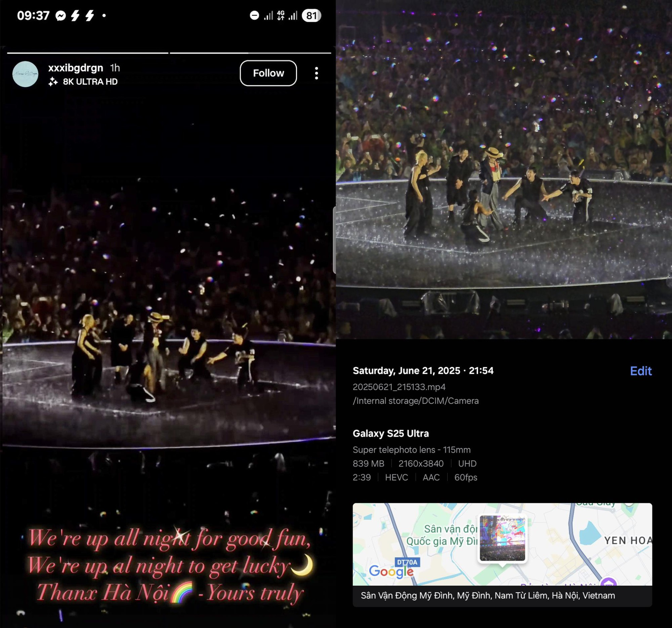Tap the Galaxy S25 Ultra device label
This screenshot has width=672, height=628.
(x=391, y=434)
